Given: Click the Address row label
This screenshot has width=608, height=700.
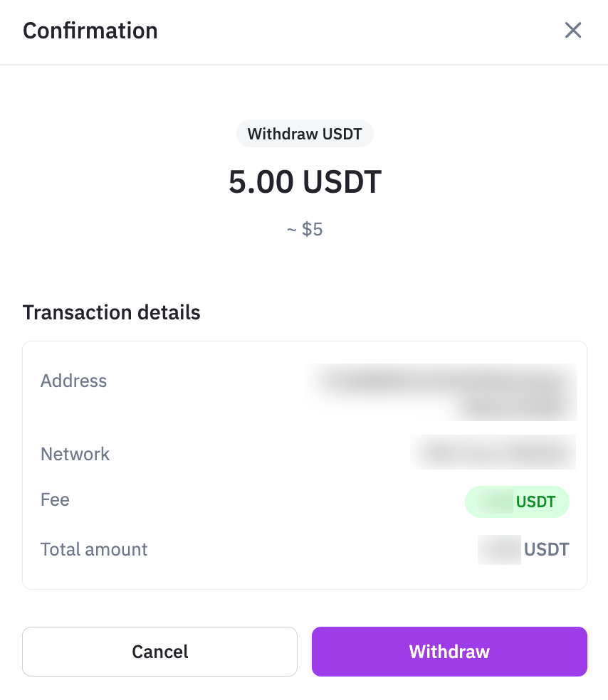Looking at the screenshot, I should [x=73, y=381].
